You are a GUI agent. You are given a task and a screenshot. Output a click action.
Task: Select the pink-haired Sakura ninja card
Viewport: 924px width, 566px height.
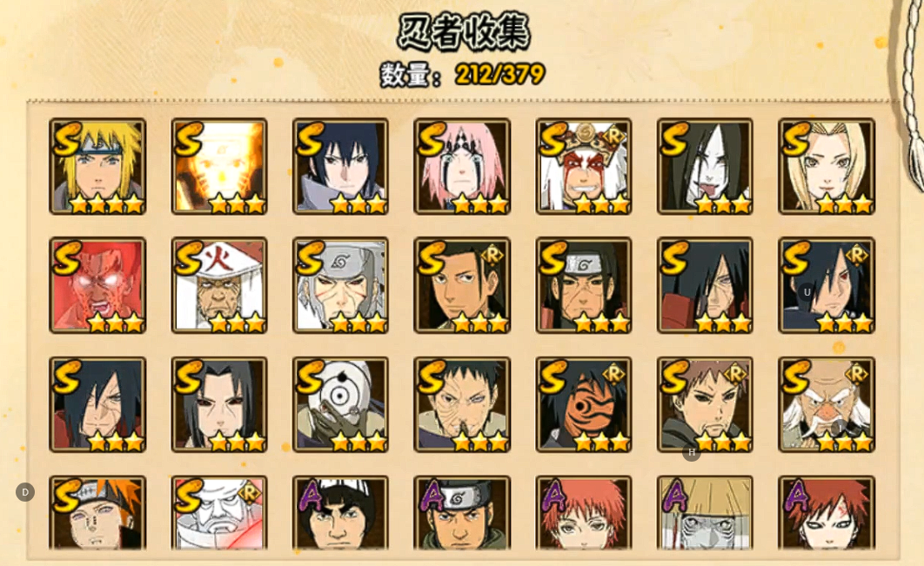pyautogui.click(x=462, y=166)
